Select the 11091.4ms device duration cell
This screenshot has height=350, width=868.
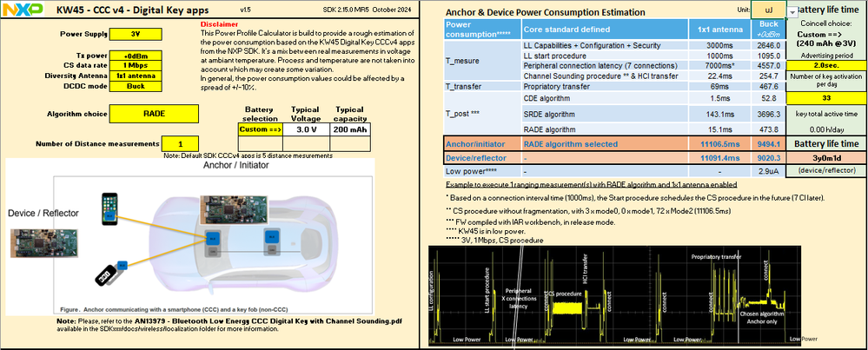click(720, 158)
